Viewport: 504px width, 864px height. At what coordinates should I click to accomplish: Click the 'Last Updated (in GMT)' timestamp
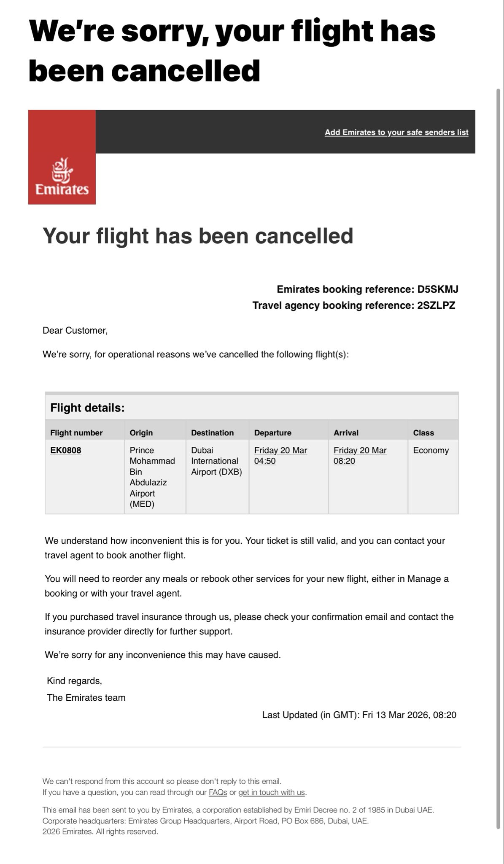pyautogui.click(x=359, y=715)
